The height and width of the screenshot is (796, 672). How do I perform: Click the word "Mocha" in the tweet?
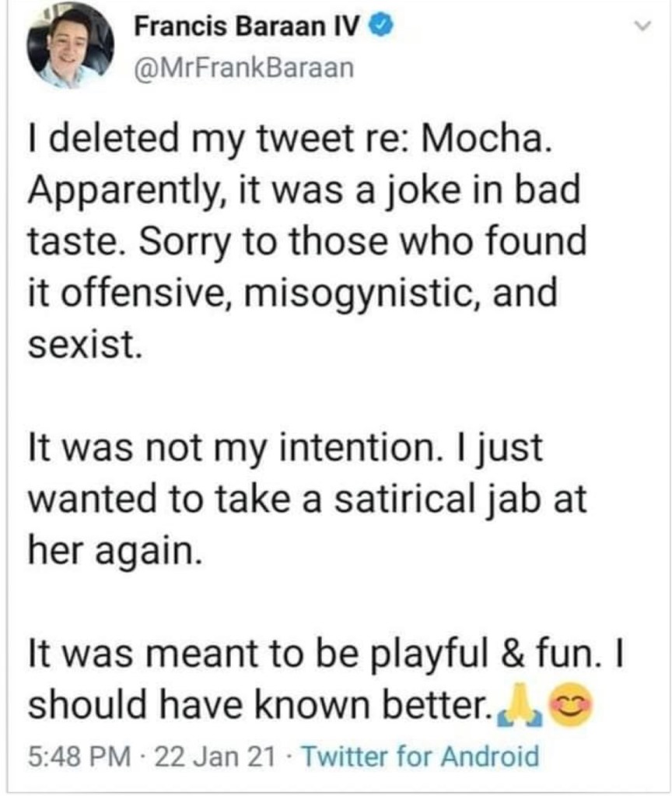click(496, 140)
